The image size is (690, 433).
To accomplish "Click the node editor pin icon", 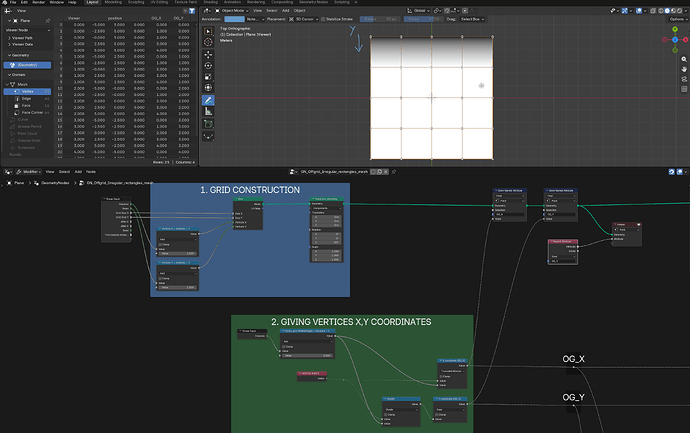I will (394, 172).
